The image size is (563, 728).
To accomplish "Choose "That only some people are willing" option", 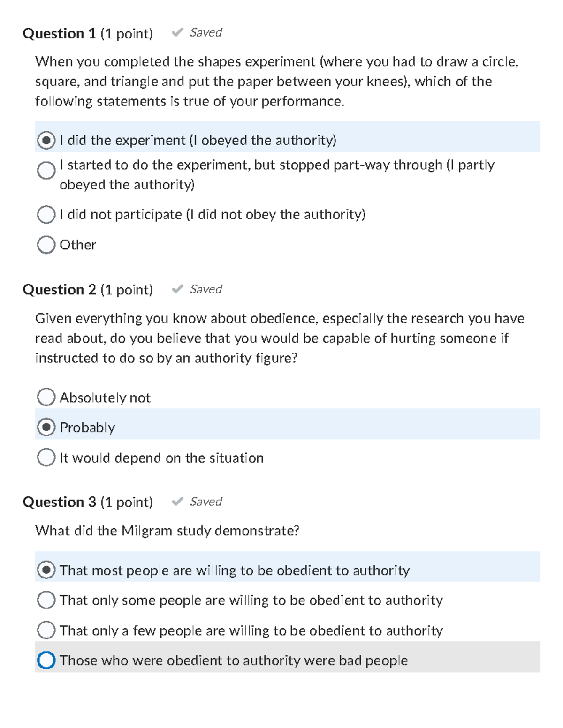I will (46, 600).
